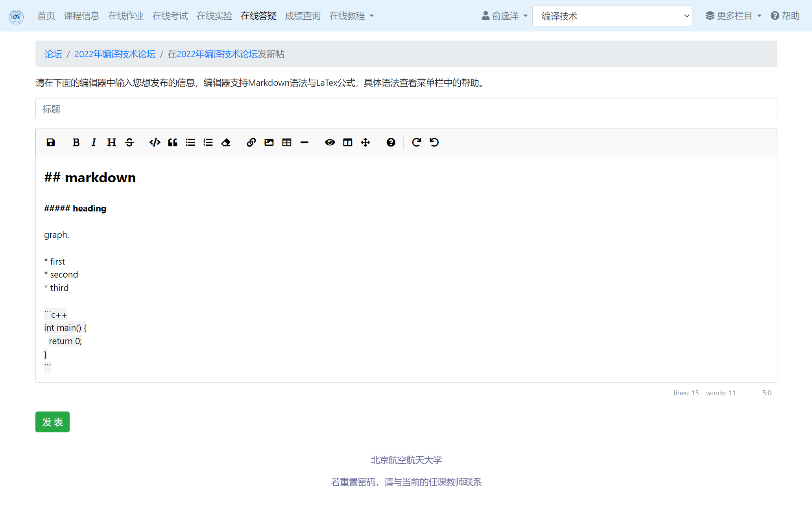This screenshot has width=812, height=506.
Task: Click the '```c++' code fence line
Action: click(55, 315)
